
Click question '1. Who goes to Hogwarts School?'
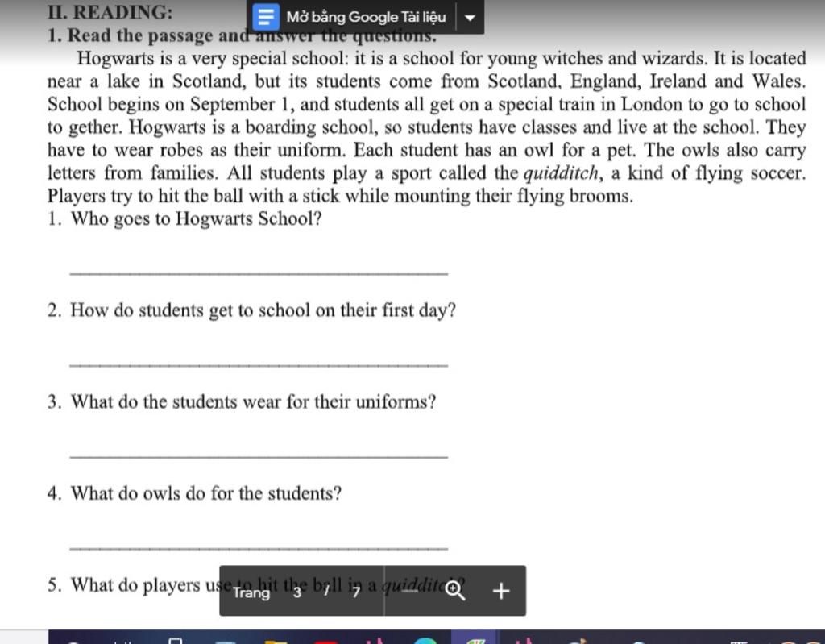click(x=184, y=218)
